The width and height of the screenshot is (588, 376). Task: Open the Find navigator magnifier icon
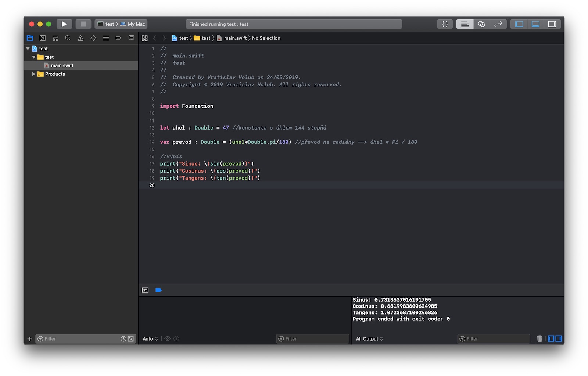[68, 38]
